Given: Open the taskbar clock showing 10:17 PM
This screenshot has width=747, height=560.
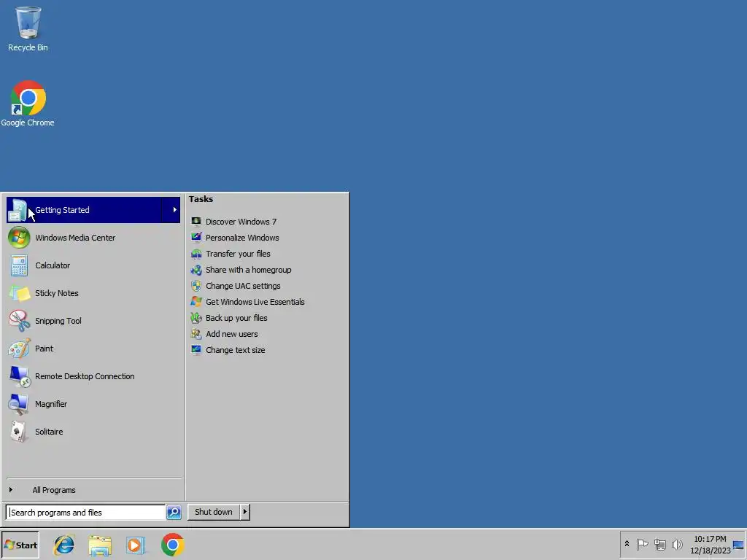Looking at the screenshot, I should coord(710,545).
